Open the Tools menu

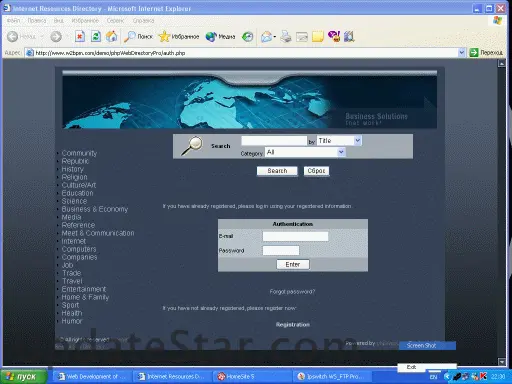click(x=115, y=21)
